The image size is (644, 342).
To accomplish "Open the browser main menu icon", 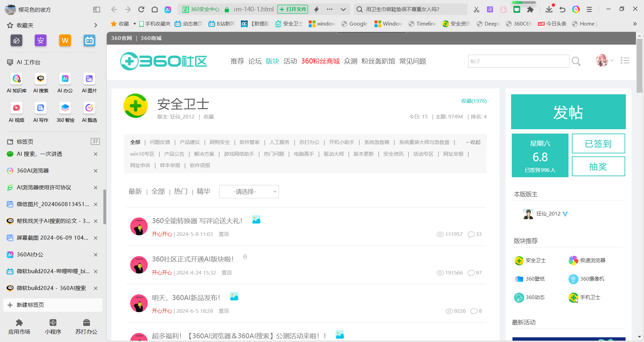I will tap(589, 9).
